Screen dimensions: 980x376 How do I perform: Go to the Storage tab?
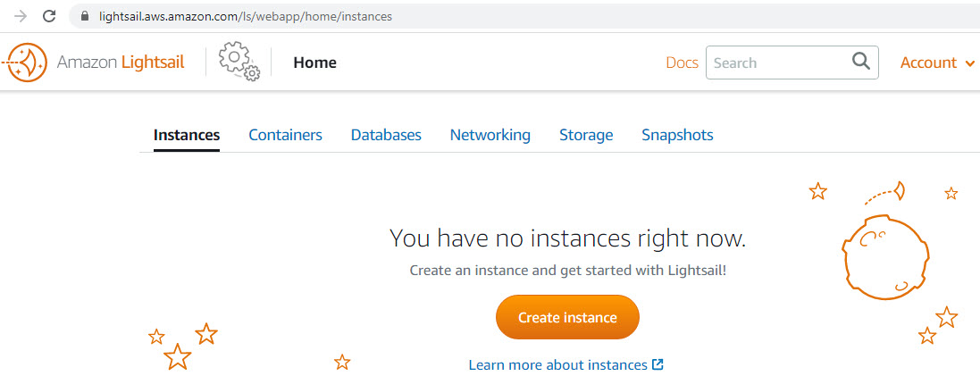click(x=586, y=135)
